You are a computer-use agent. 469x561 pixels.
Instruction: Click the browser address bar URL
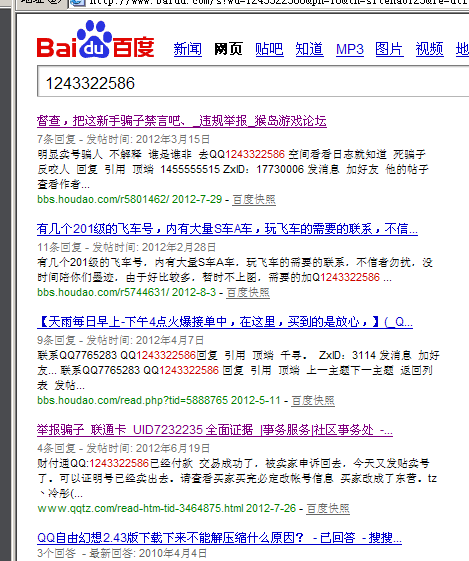coord(278,3)
